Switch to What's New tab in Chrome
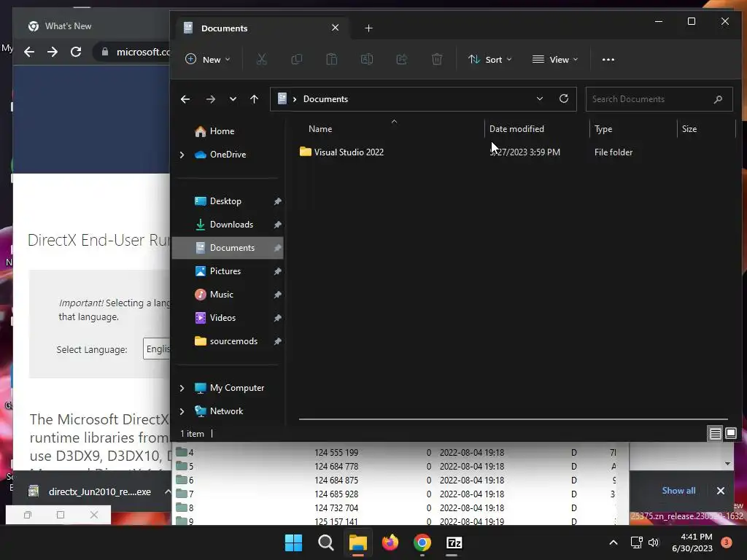Screen dimensions: 747x560 (x=90, y=26)
